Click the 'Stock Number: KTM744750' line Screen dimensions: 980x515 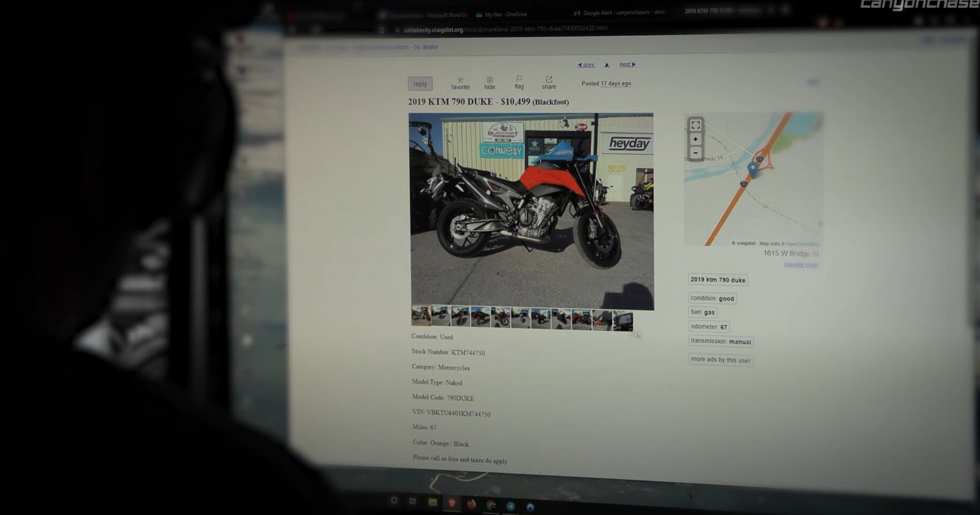tap(448, 352)
